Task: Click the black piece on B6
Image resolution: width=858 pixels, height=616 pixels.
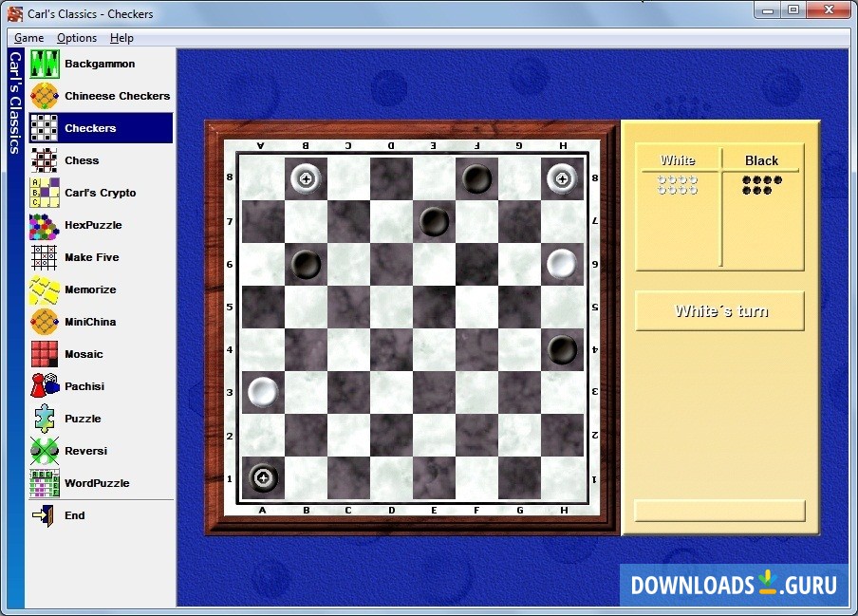Action: click(x=306, y=264)
